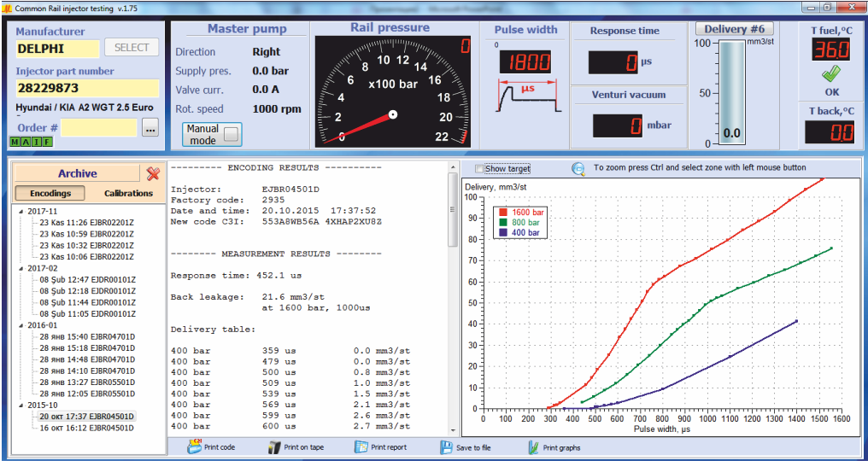Click the app icon in title bar
Viewport: 868px width, 461px height.
point(7,8)
